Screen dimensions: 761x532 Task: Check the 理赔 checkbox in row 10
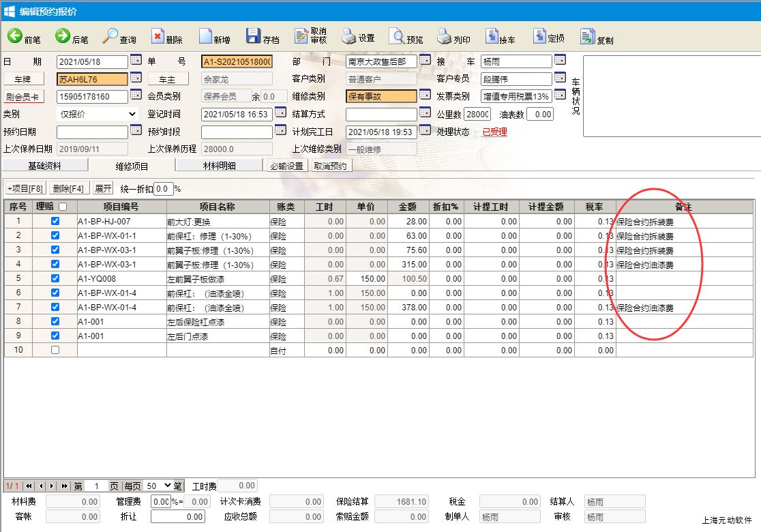pyautogui.click(x=55, y=350)
